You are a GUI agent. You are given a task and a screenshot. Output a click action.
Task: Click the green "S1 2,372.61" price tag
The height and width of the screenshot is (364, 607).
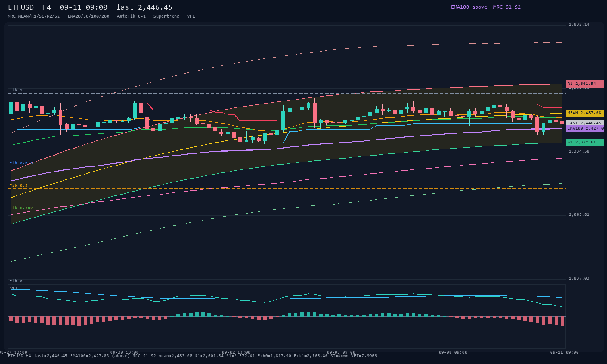point(585,142)
